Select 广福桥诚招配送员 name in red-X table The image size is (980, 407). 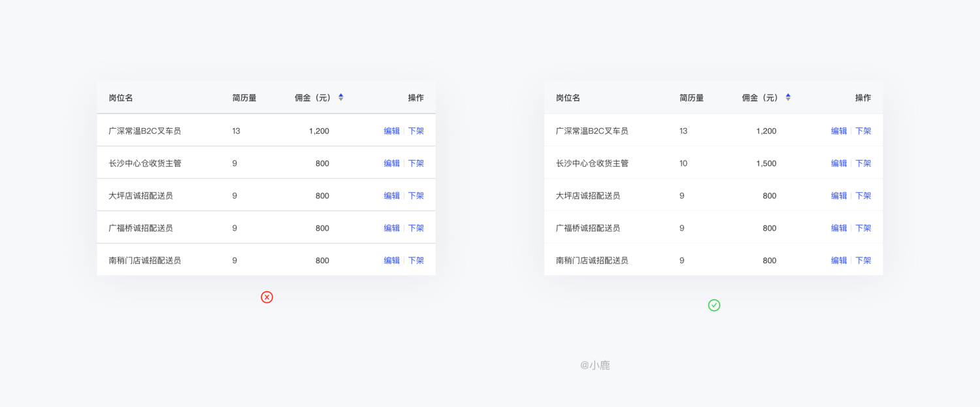[x=141, y=228]
